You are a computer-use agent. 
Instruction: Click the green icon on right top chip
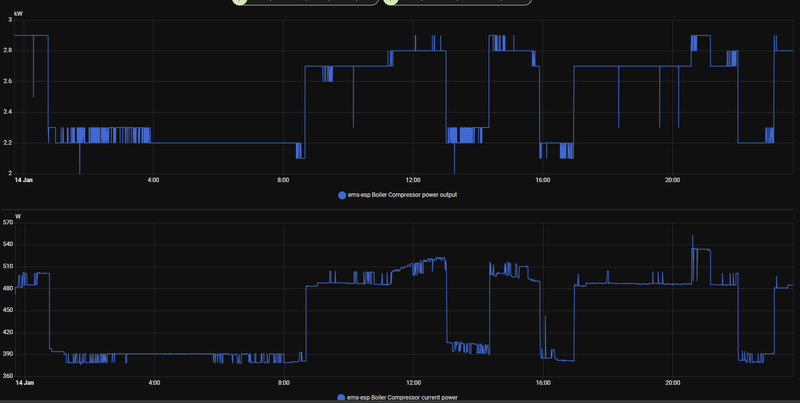[x=390, y=2]
